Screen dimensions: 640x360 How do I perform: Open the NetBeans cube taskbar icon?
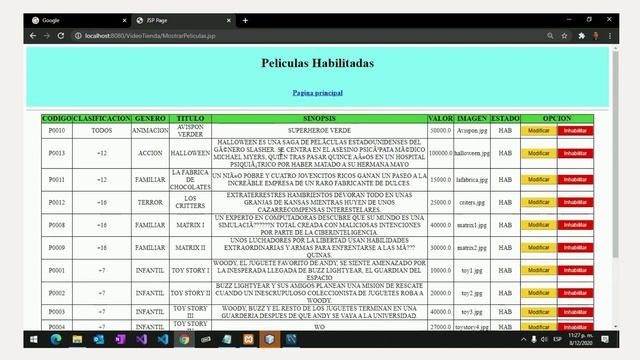(269, 340)
